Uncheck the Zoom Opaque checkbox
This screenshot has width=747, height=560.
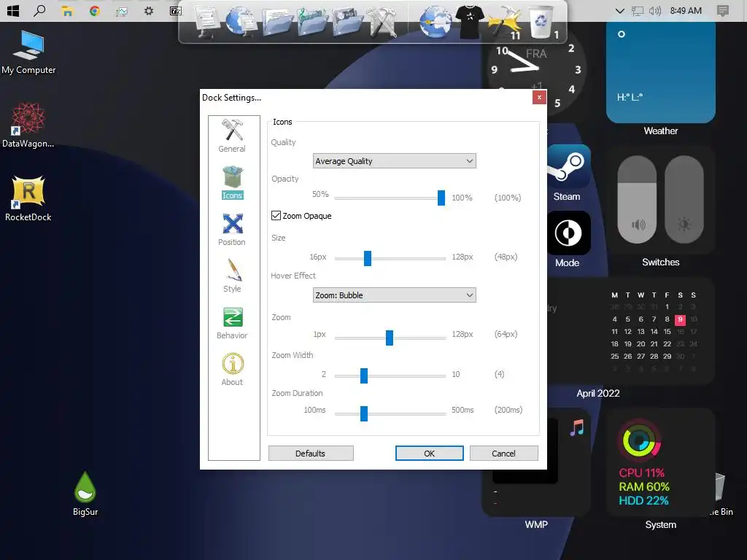tap(276, 216)
